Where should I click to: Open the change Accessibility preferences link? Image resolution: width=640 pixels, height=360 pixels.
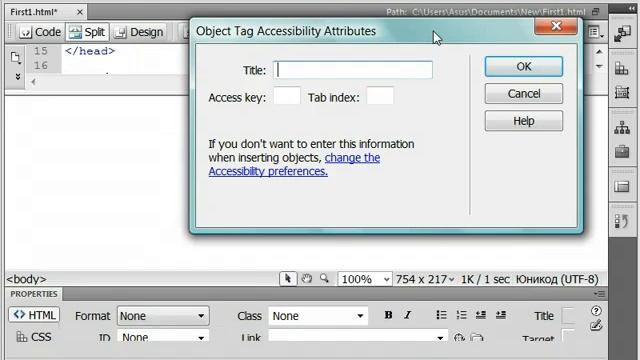pos(294,164)
